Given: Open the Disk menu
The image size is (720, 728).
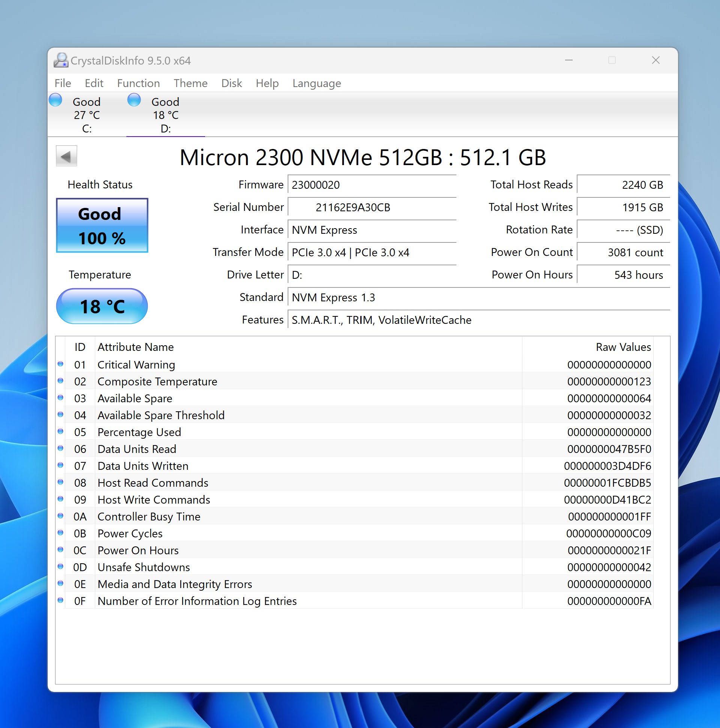Looking at the screenshot, I should pyautogui.click(x=231, y=83).
